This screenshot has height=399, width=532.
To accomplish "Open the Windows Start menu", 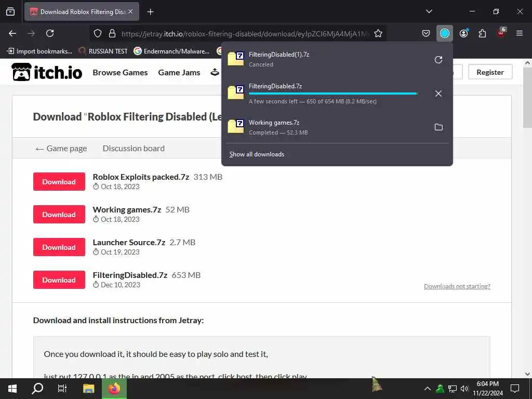I will click(12, 389).
